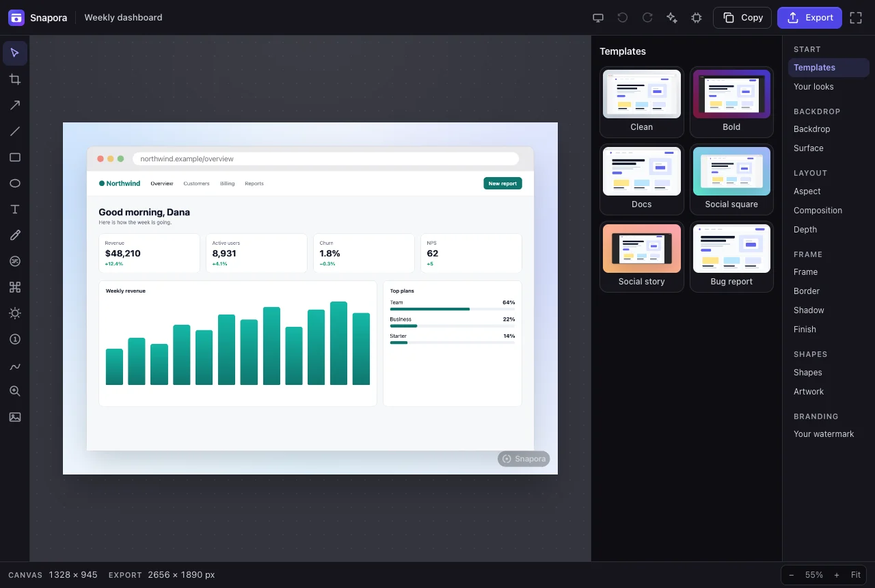
Task: Open the Your looks section
Action: click(829, 87)
